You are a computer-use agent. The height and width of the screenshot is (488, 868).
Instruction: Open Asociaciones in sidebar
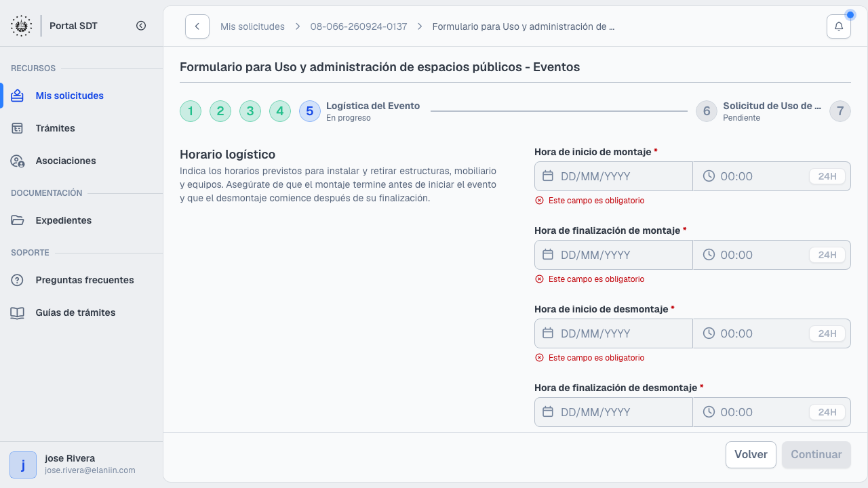pyautogui.click(x=81, y=161)
